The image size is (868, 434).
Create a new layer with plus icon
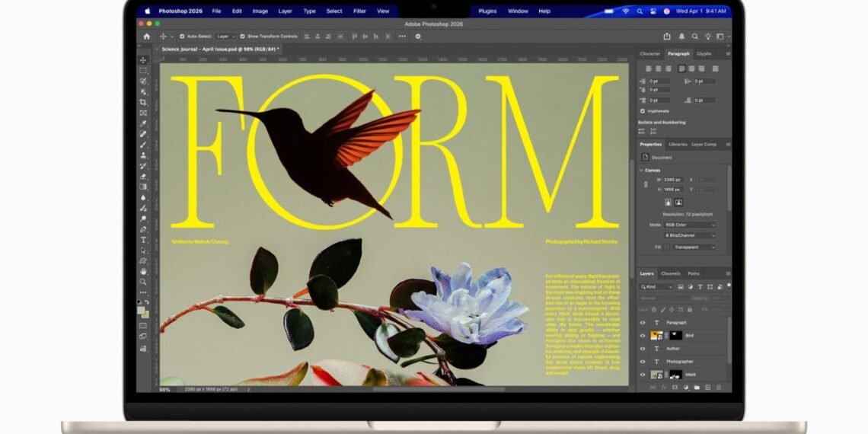tap(707, 387)
